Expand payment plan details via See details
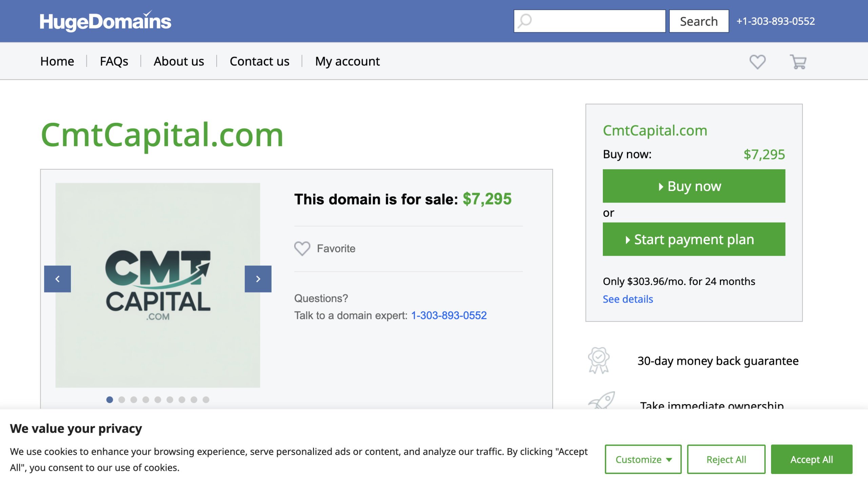The width and height of the screenshot is (868, 477). pyautogui.click(x=628, y=299)
